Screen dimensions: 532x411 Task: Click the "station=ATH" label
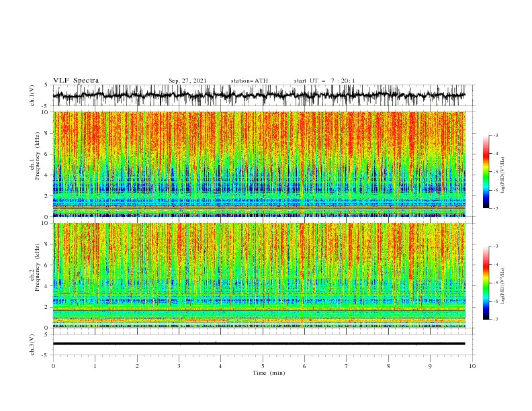click(249, 81)
